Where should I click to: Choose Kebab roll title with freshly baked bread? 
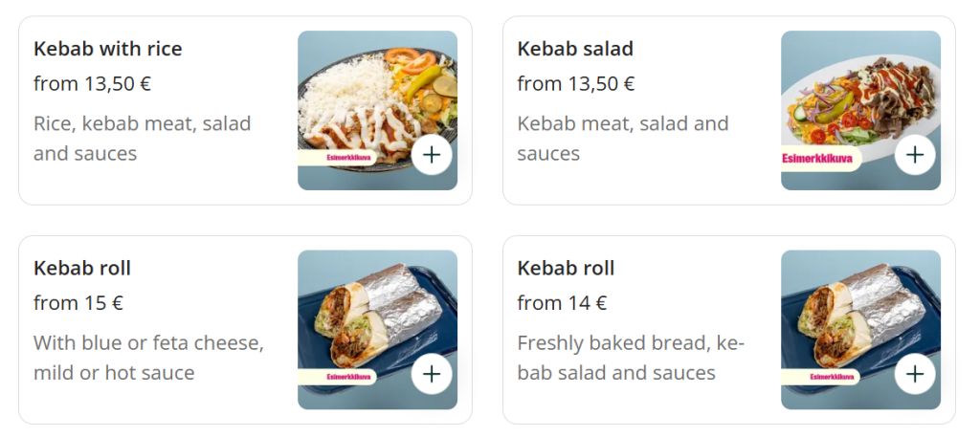tap(566, 268)
